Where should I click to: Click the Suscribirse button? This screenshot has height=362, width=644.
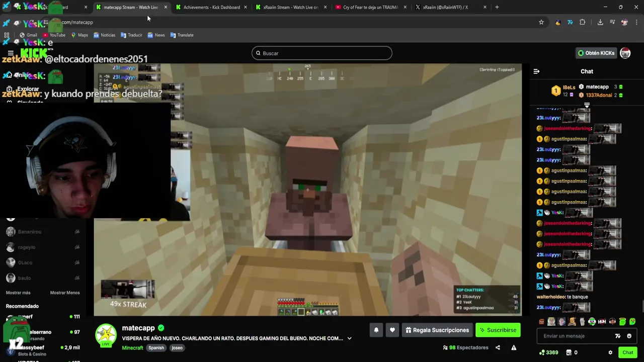coord(498,330)
